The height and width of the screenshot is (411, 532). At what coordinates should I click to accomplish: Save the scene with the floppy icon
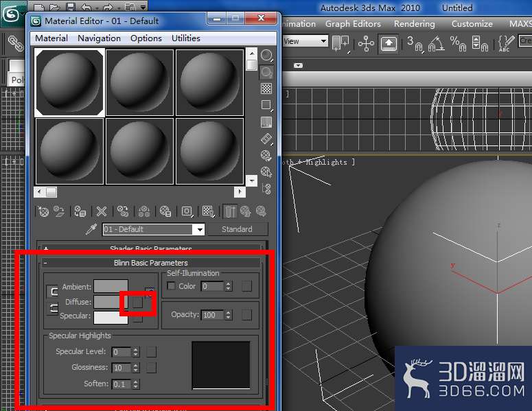pos(70,7)
